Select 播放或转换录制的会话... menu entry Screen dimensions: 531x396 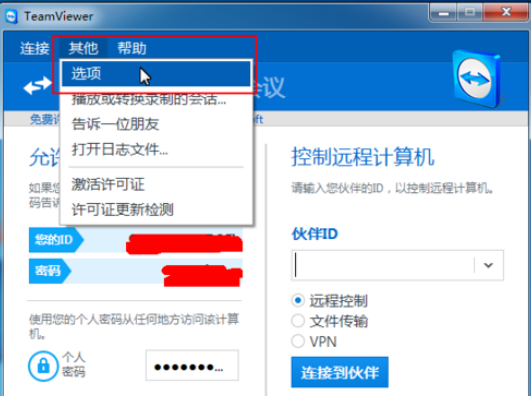tap(156, 100)
